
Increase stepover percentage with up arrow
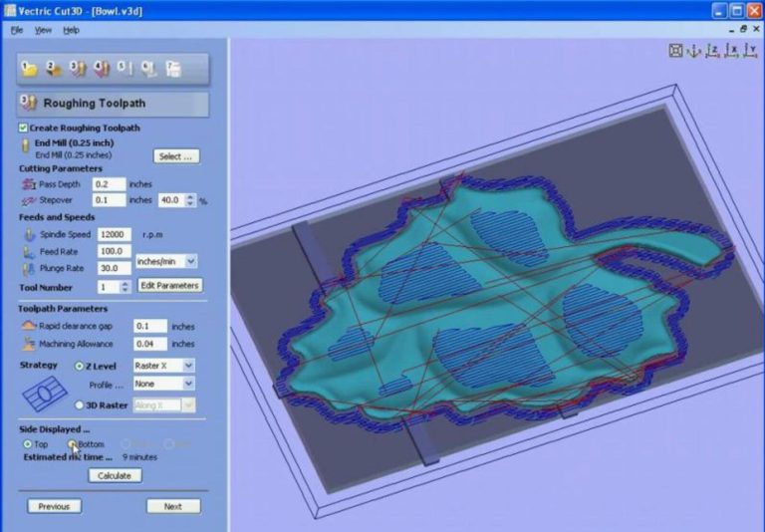tap(190, 196)
